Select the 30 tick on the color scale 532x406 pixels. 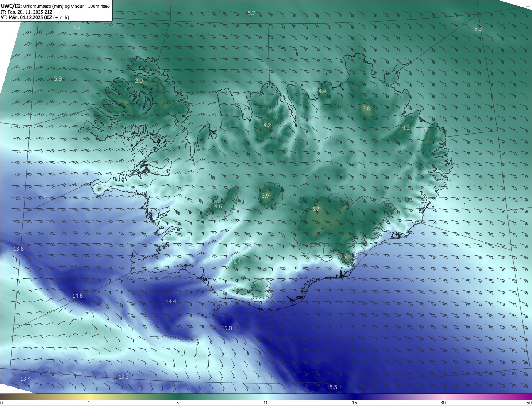[443, 403]
